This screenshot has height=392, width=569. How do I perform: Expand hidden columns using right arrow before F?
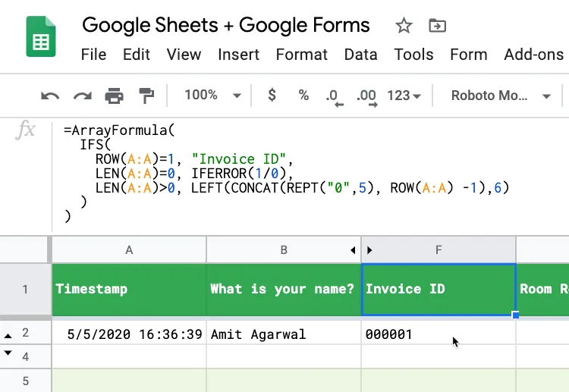369,250
